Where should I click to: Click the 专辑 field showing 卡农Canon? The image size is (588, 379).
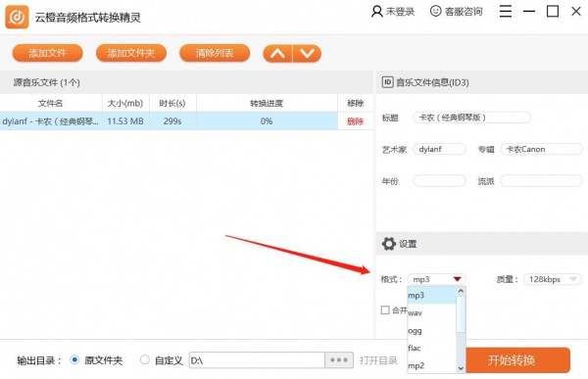click(x=542, y=149)
